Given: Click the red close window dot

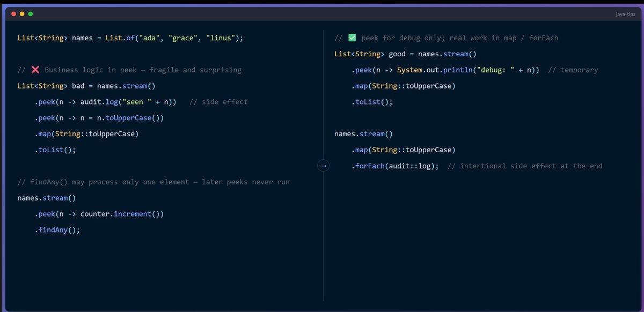Looking at the screenshot, I should 13,13.
